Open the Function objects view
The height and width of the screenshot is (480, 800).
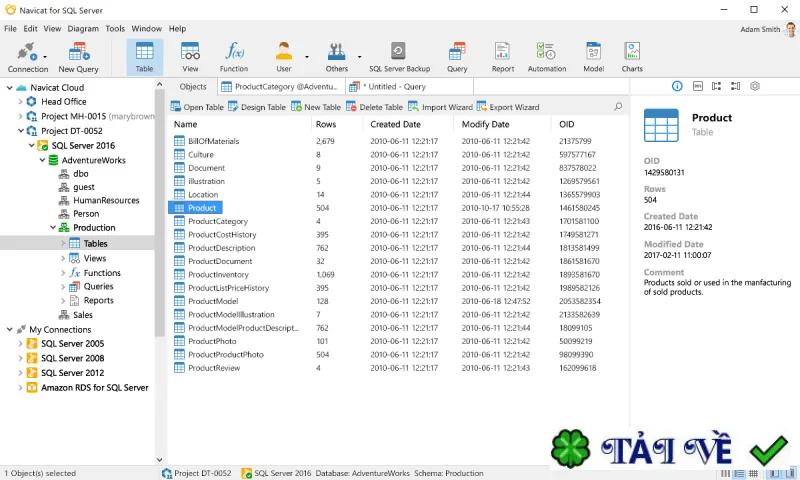pyautogui.click(x=234, y=57)
